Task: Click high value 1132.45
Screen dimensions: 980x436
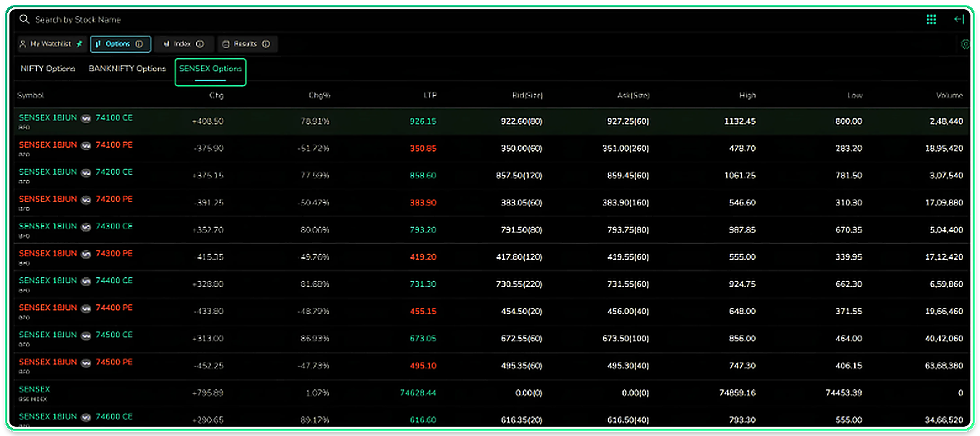Action: pyautogui.click(x=740, y=121)
